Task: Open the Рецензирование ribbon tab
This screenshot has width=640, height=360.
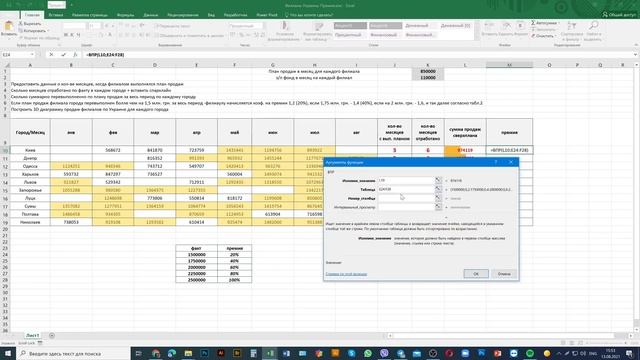Action: point(183,15)
